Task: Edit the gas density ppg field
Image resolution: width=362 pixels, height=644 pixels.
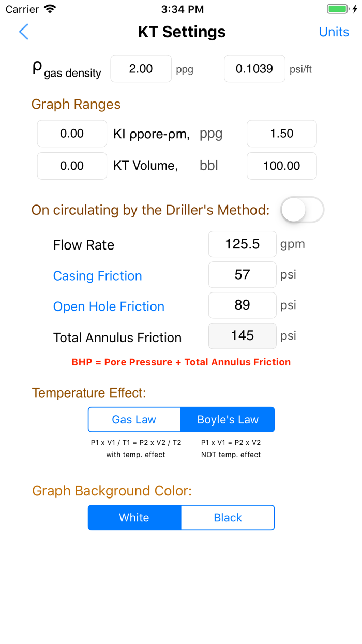Action: click(141, 69)
